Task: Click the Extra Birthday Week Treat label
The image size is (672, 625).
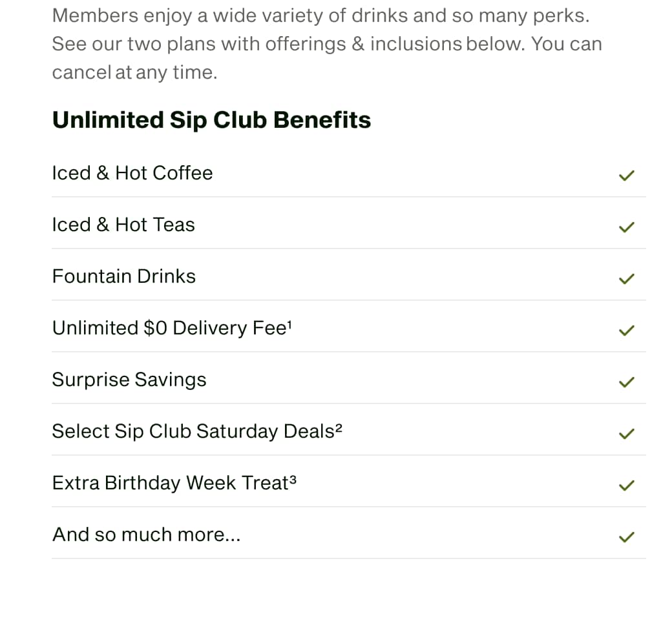Action: (x=171, y=483)
